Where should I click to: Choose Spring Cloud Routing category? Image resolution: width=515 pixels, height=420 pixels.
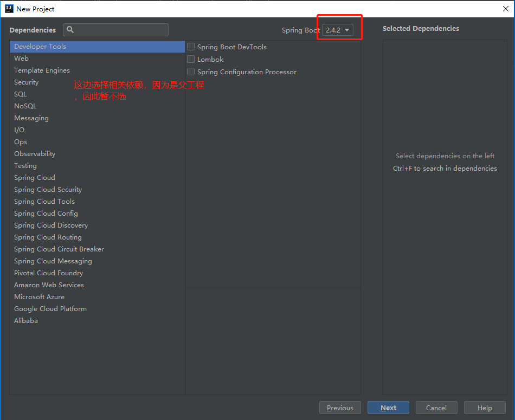[x=97, y=237]
